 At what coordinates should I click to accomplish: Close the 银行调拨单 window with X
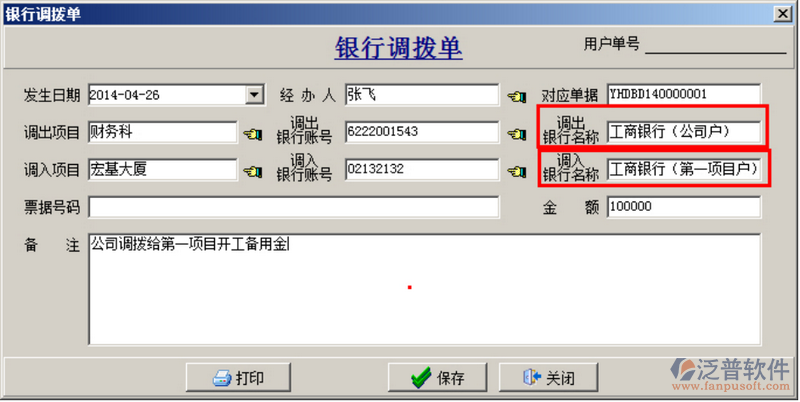tap(783, 14)
